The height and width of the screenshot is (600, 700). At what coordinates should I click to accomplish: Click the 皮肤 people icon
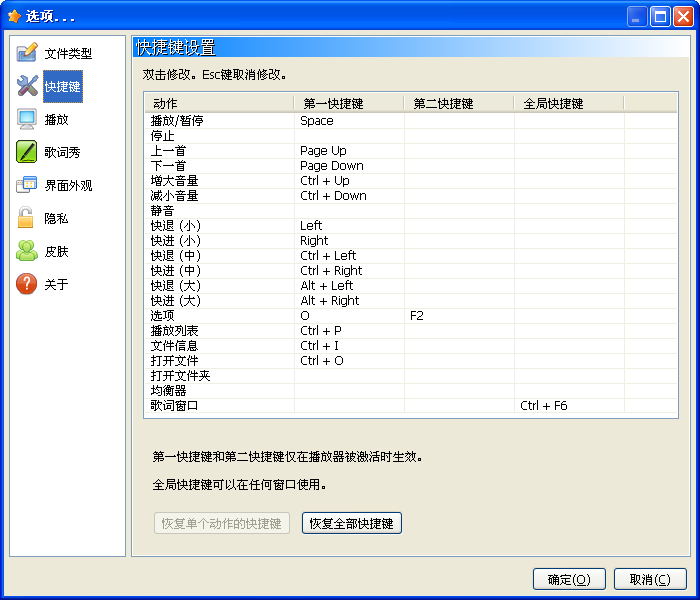(27, 251)
